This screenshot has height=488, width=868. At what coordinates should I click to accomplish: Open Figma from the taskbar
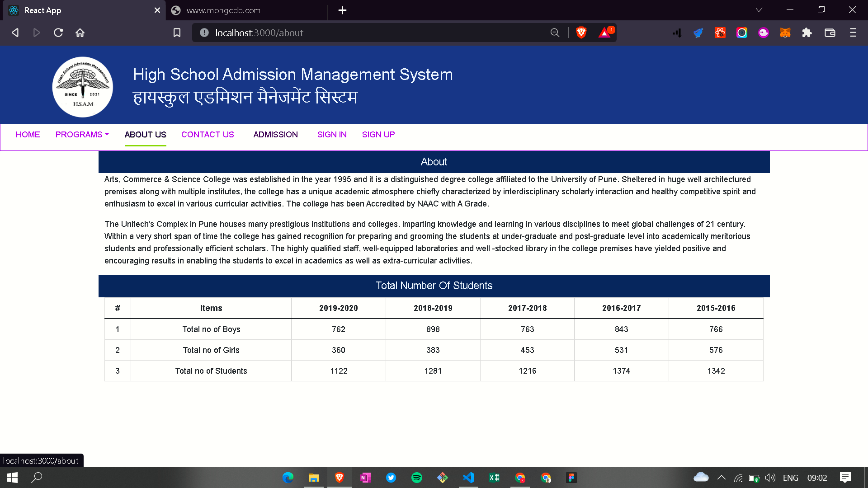point(571,478)
